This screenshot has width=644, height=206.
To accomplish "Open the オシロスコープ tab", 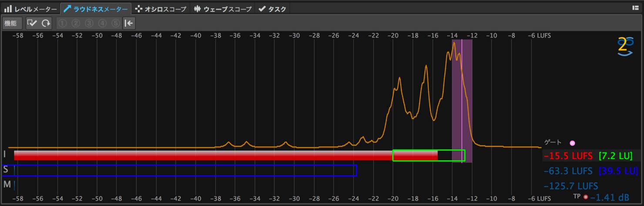I will (161, 9).
